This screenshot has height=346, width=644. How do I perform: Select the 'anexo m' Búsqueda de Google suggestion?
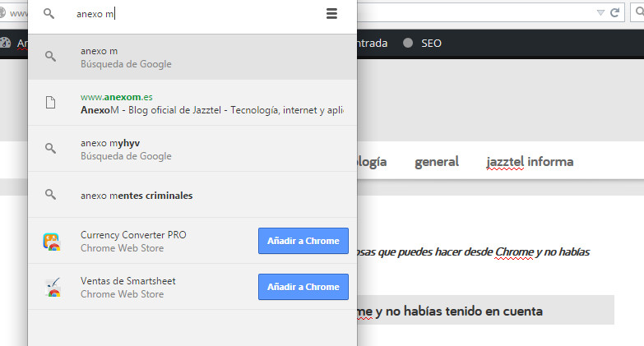[x=192, y=57]
